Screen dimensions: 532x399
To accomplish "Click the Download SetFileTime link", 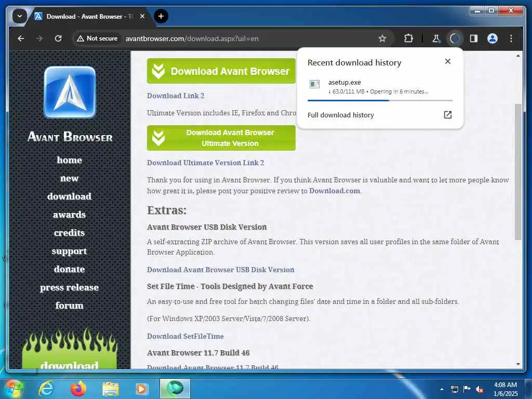I will (185, 336).
